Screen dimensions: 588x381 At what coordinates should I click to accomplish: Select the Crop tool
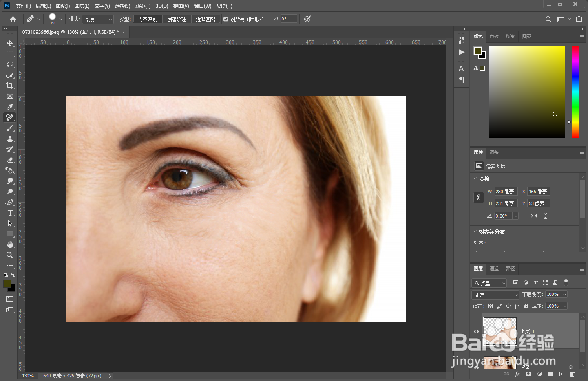10,86
